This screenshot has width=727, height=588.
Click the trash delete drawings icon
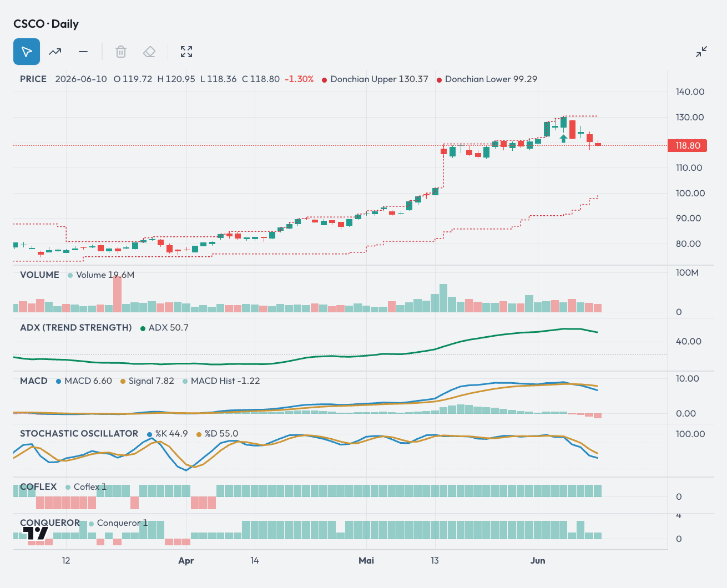[121, 52]
